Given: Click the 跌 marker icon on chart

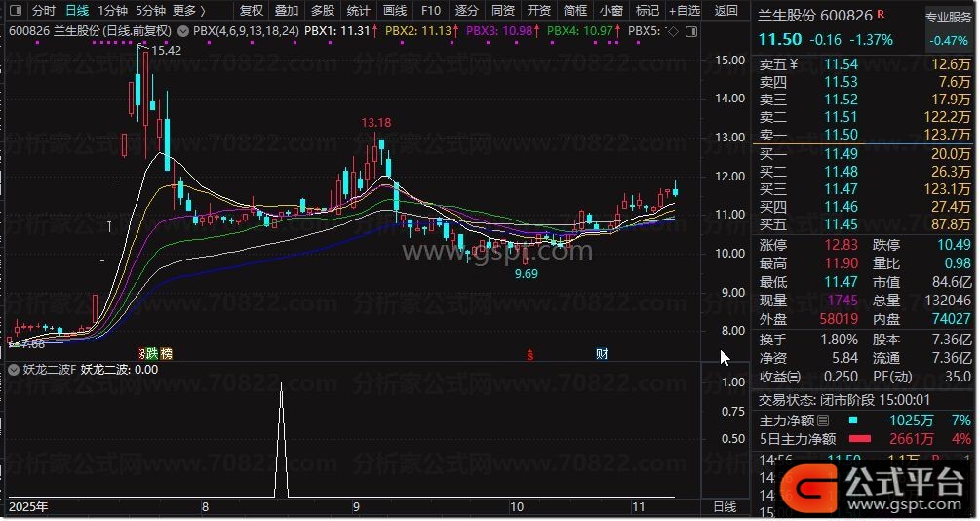Looking at the screenshot, I should [x=153, y=353].
